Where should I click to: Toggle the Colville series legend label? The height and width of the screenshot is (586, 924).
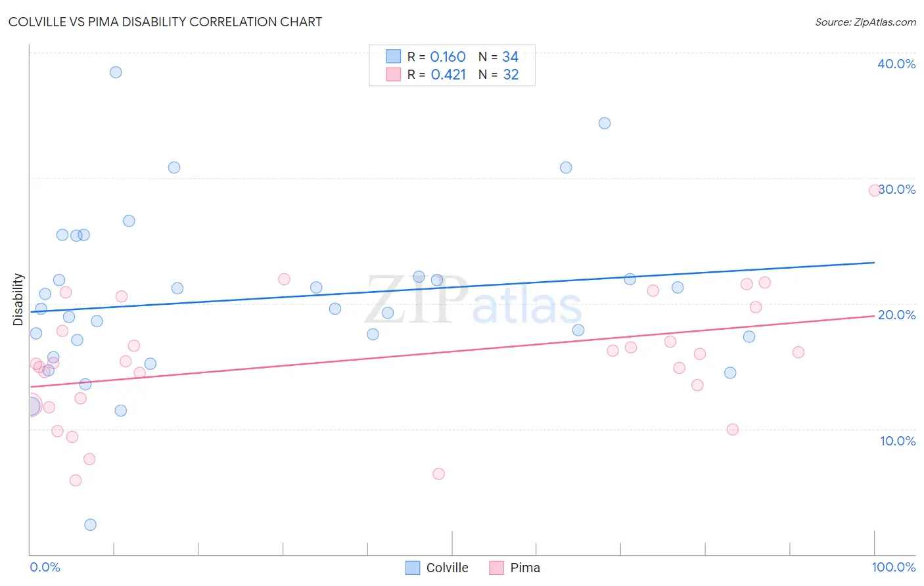tap(447, 568)
